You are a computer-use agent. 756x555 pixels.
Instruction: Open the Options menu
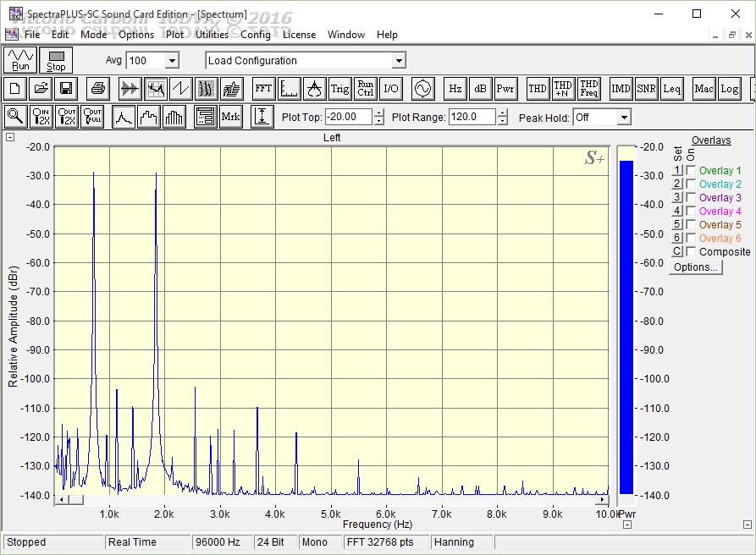tap(136, 35)
